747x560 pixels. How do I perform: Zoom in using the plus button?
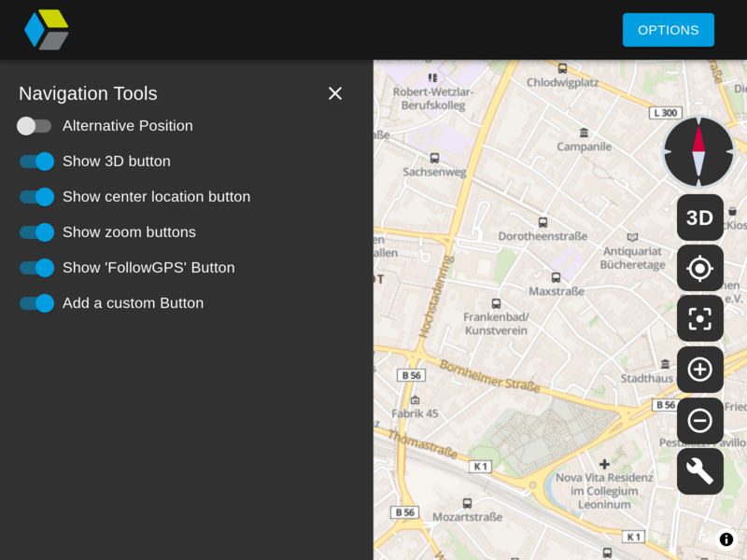click(699, 369)
